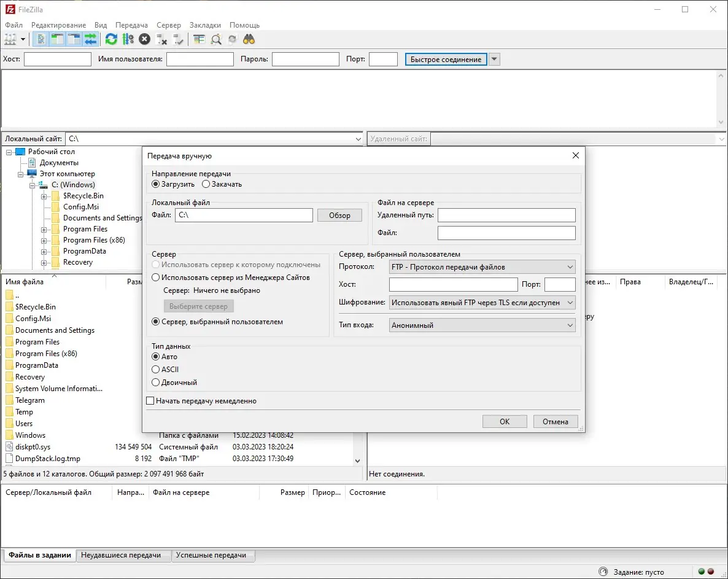Expand the $Recycle.Bin tree node

44,196
